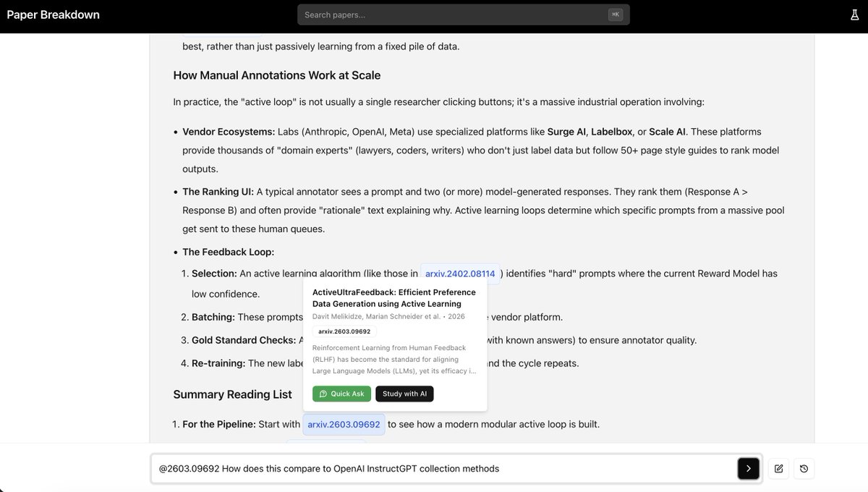Click heading How Manual Annotations Work at Scale

click(x=277, y=75)
